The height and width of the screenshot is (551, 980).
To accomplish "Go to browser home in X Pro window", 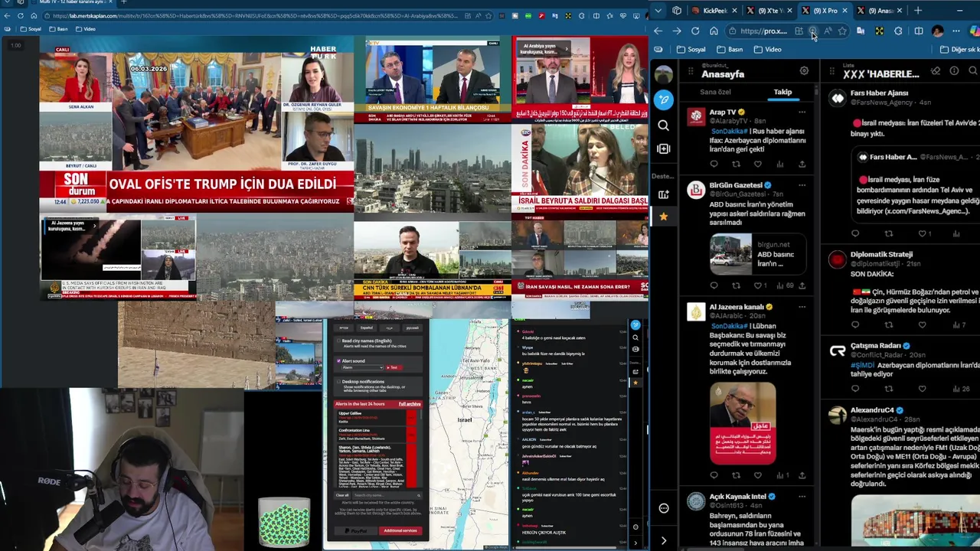I will click(714, 31).
